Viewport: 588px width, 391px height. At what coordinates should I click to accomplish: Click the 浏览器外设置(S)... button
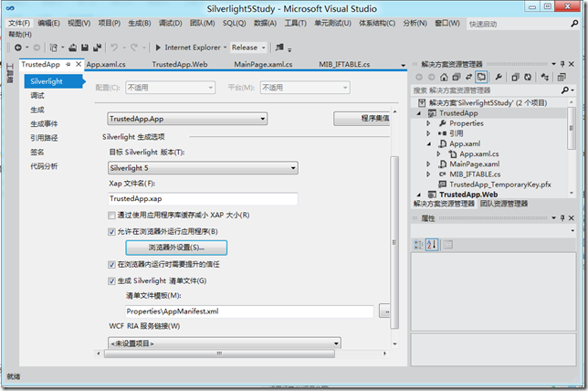(176, 248)
